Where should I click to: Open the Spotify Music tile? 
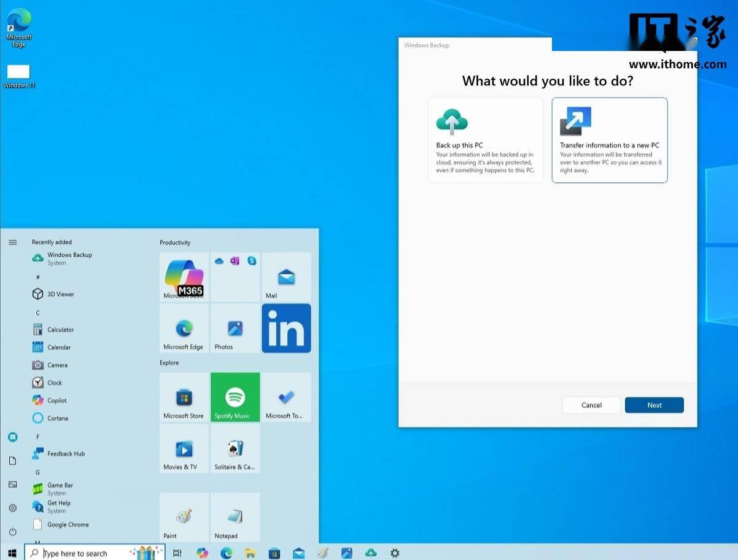(235, 397)
